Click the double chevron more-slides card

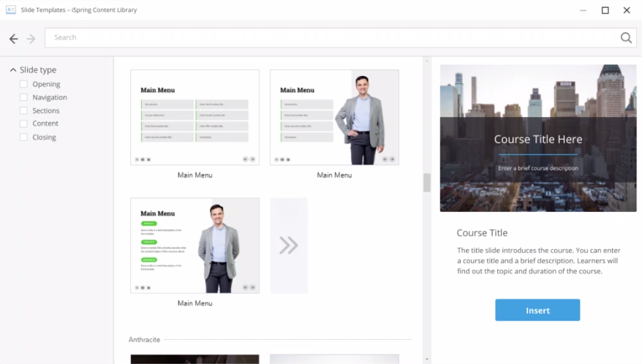click(x=289, y=246)
